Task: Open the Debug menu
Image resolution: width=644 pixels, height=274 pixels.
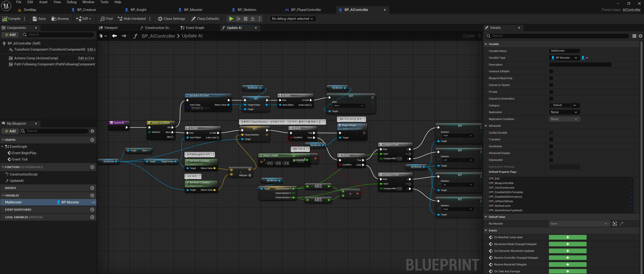Action: pos(71,2)
